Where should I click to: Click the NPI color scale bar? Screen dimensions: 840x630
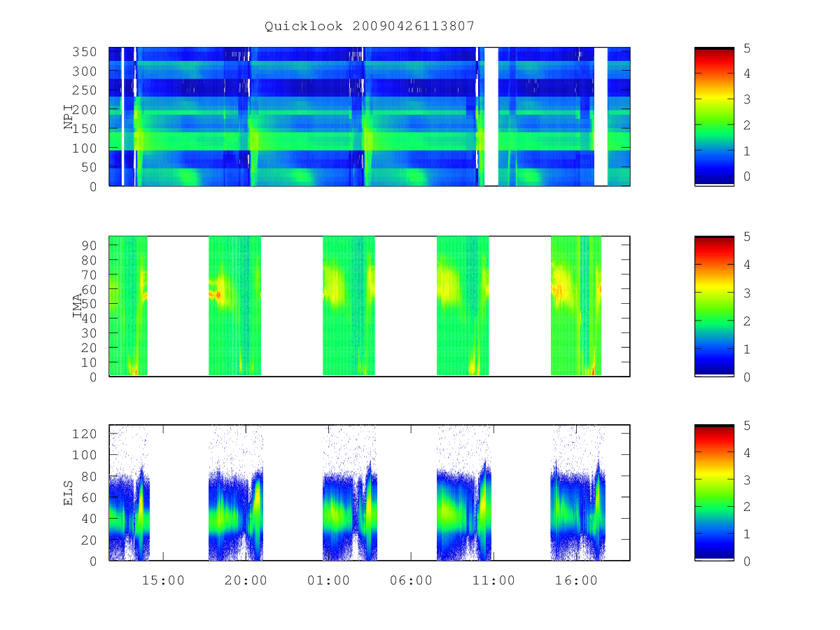[714, 116]
